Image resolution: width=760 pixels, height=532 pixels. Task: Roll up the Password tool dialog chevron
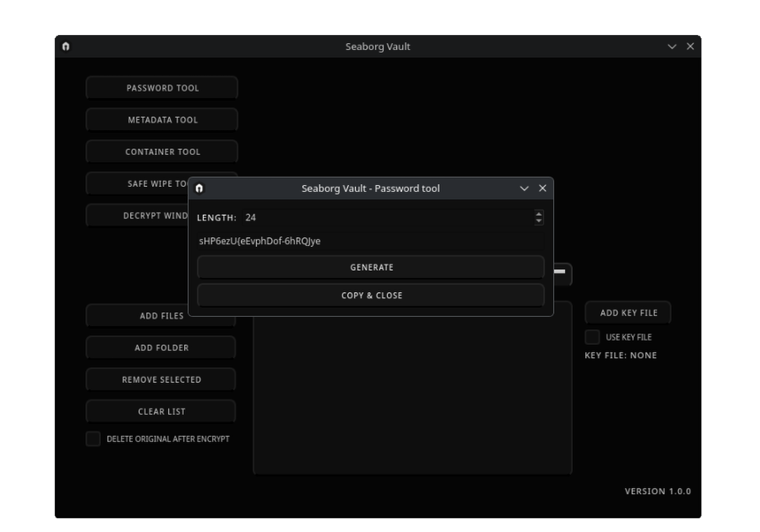[x=524, y=188]
